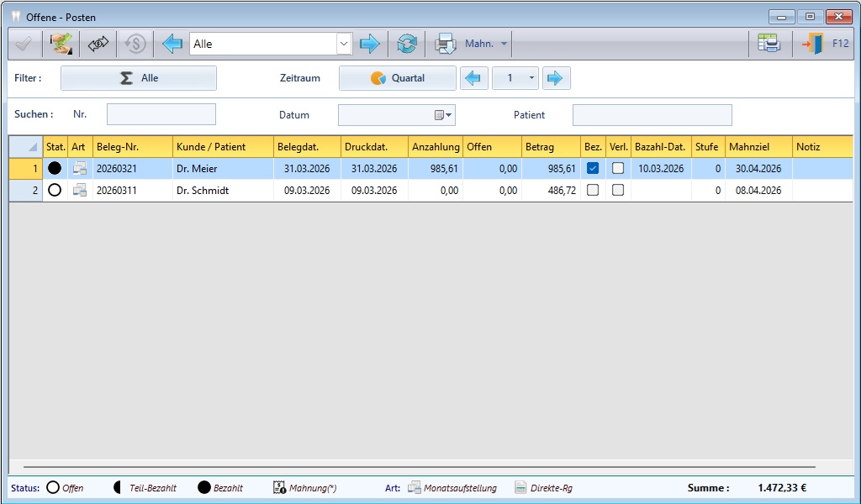The width and height of the screenshot is (861, 504).
Task: Click the printer icon in toolbar
Action: (445, 44)
